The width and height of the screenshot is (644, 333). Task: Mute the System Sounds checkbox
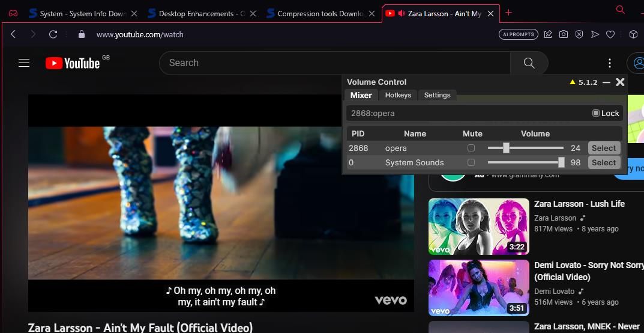pyautogui.click(x=471, y=162)
